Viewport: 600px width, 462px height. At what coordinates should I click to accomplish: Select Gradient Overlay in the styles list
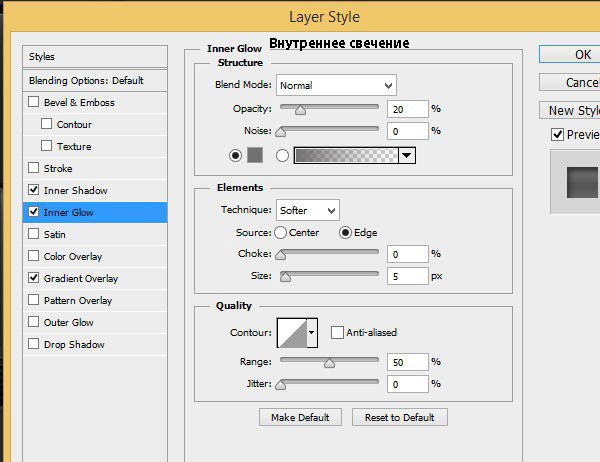[x=80, y=279]
